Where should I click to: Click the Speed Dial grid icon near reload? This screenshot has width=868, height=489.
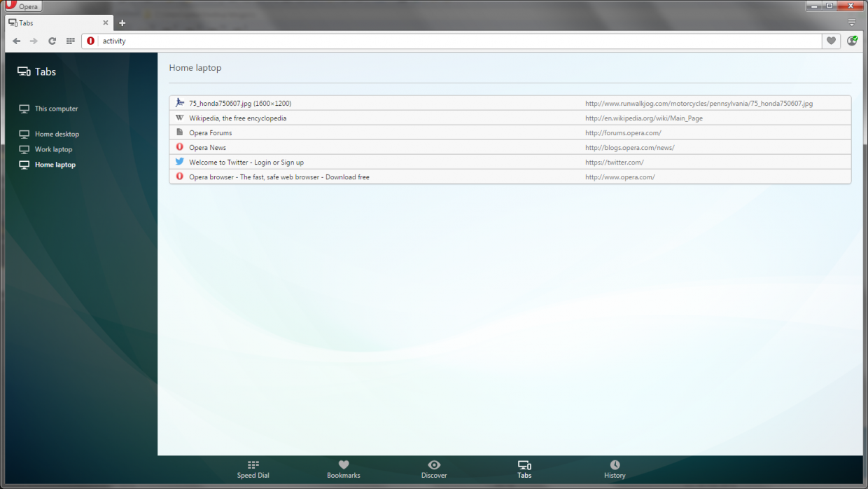(70, 41)
